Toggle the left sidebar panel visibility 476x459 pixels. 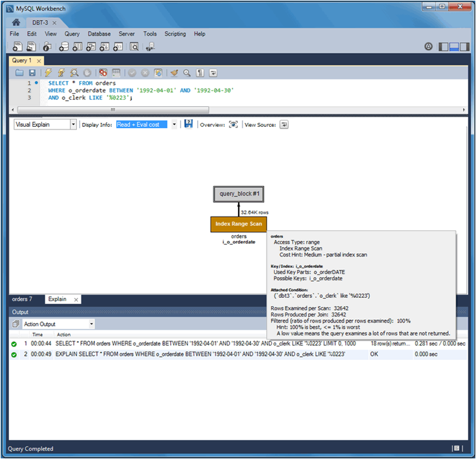pyautogui.click(x=443, y=47)
